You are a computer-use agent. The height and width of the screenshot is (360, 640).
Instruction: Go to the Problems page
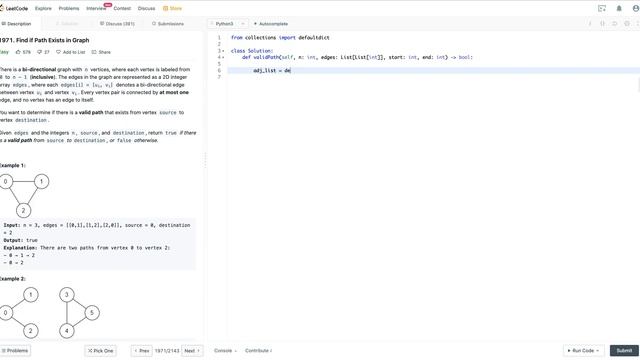coord(69,8)
